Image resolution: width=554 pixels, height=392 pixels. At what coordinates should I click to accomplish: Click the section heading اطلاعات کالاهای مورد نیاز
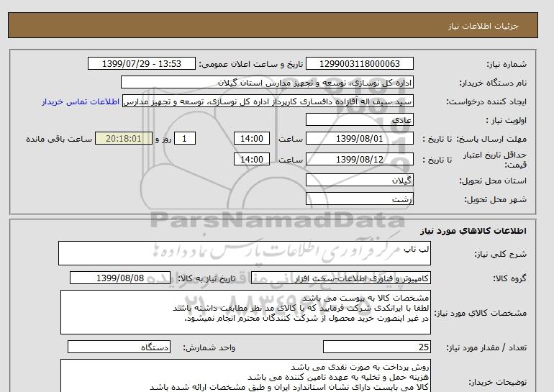tap(473, 231)
